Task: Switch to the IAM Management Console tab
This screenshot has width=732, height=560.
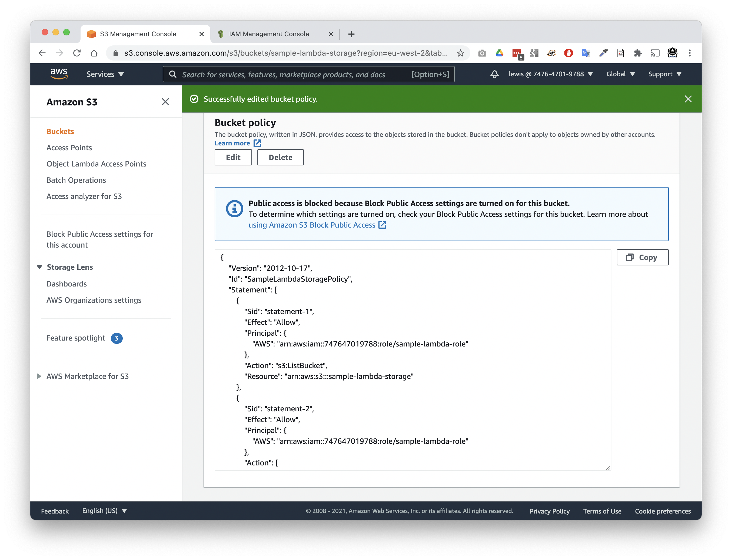Action: (x=275, y=34)
